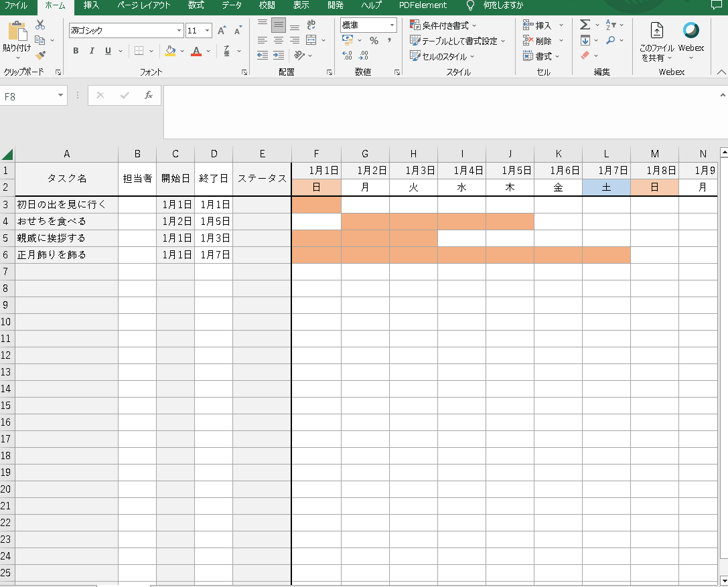This screenshot has width=728, height=587.
Task: Click the Percent Style icon
Action: 374,41
